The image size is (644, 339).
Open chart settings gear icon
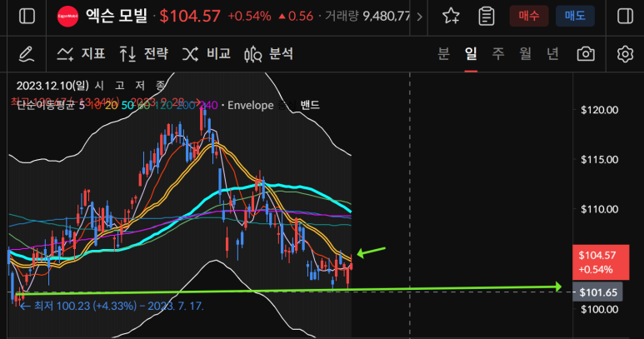coord(625,54)
